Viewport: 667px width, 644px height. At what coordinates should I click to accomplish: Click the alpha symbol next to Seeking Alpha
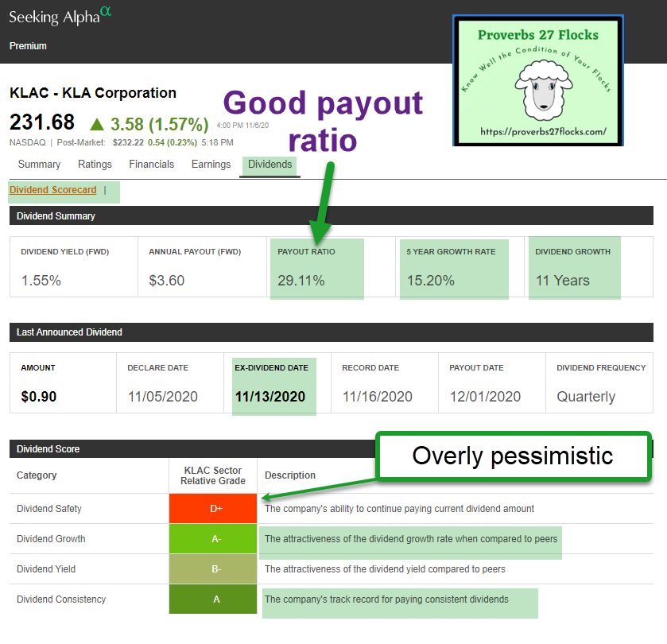pos(106,12)
